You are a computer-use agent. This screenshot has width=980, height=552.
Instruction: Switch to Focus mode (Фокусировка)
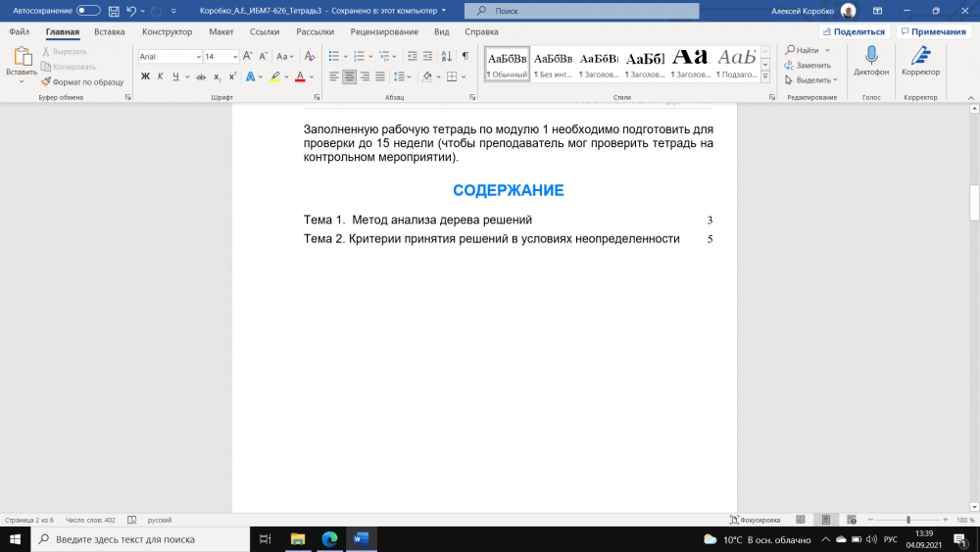coord(756,520)
